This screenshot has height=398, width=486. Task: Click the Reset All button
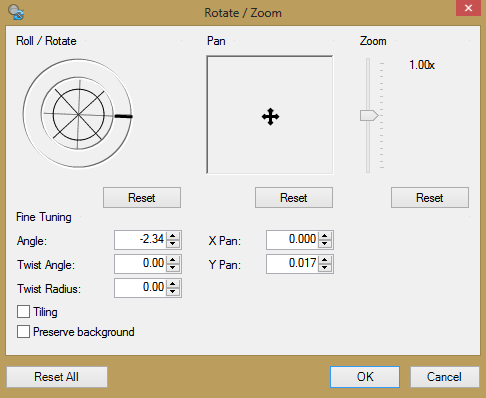coord(57,377)
